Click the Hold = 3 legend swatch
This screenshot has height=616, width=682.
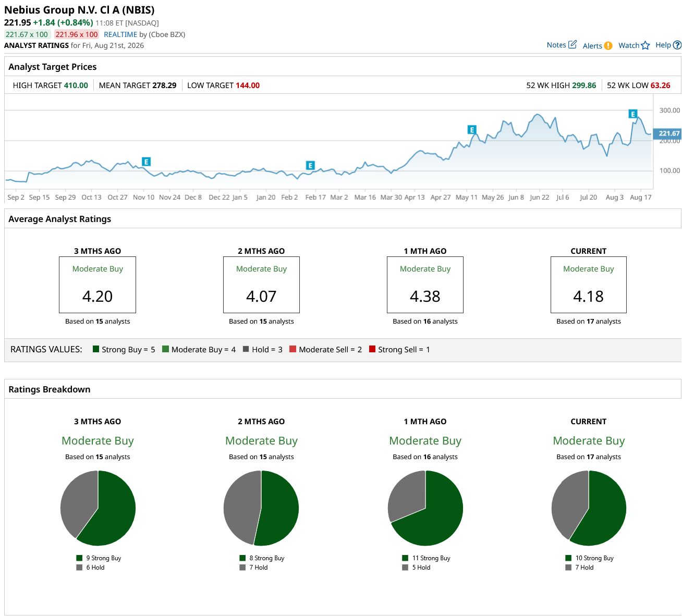(x=246, y=349)
